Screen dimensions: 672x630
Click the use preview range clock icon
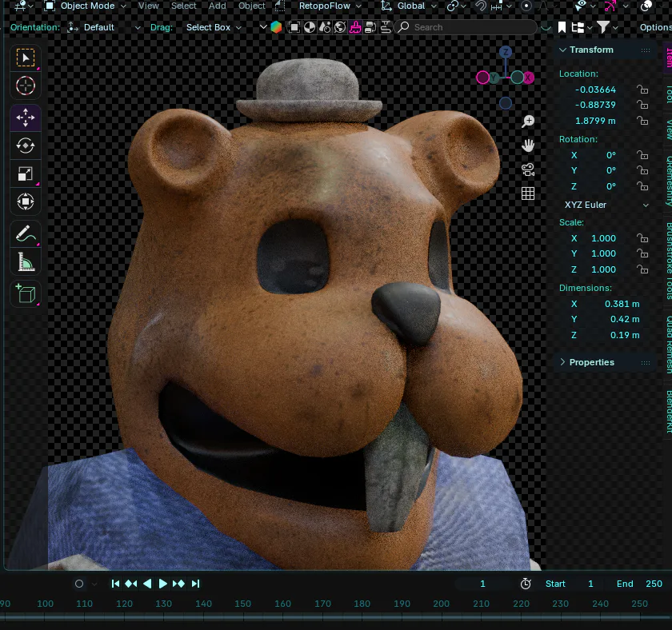pyautogui.click(x=526, y=584)
